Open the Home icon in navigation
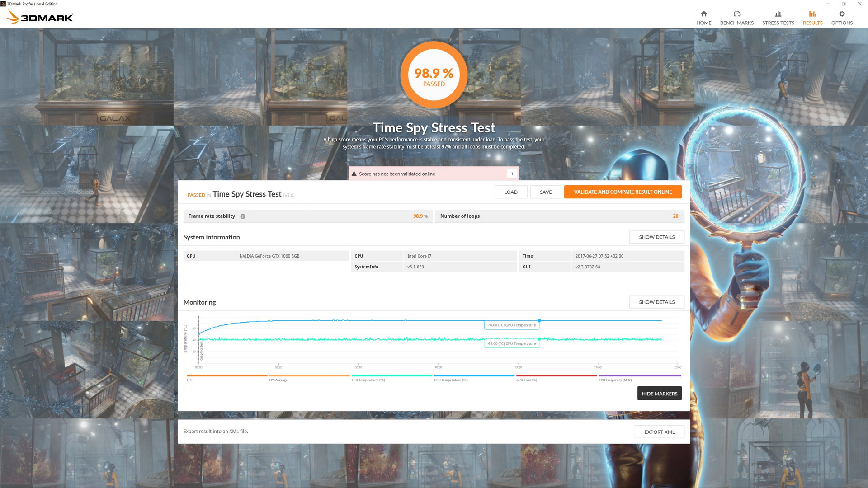This screenshot has width=868, height=488. tap(703, 14)
